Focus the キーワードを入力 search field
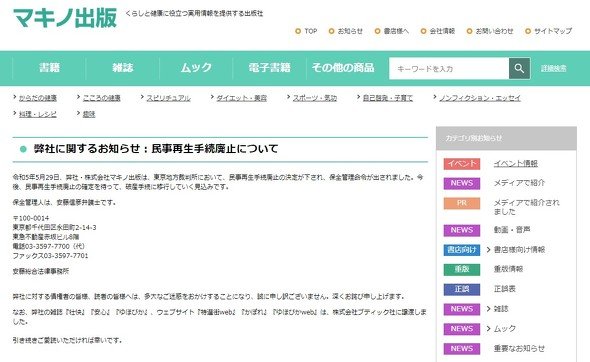590x362 pixels. click(449, 68)
